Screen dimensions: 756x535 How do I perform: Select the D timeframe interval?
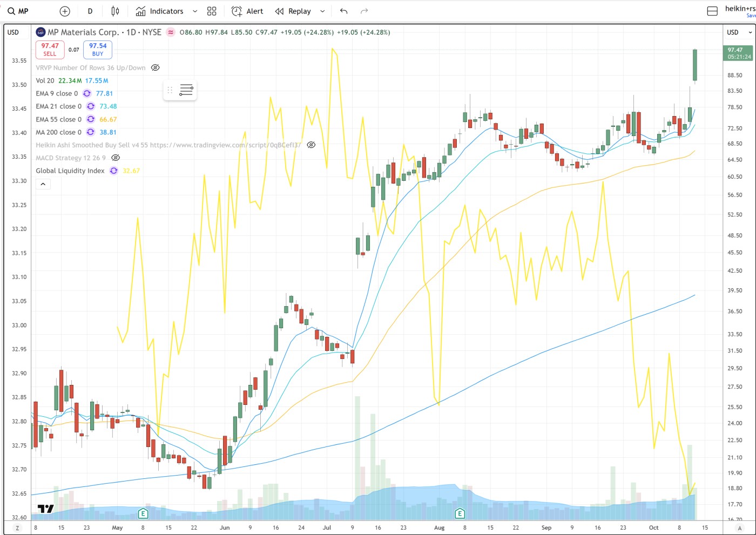[90, 11]
